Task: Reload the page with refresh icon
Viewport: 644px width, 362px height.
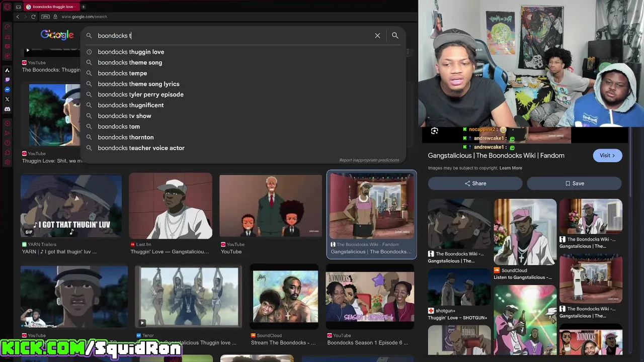Action: pos(33,17)
